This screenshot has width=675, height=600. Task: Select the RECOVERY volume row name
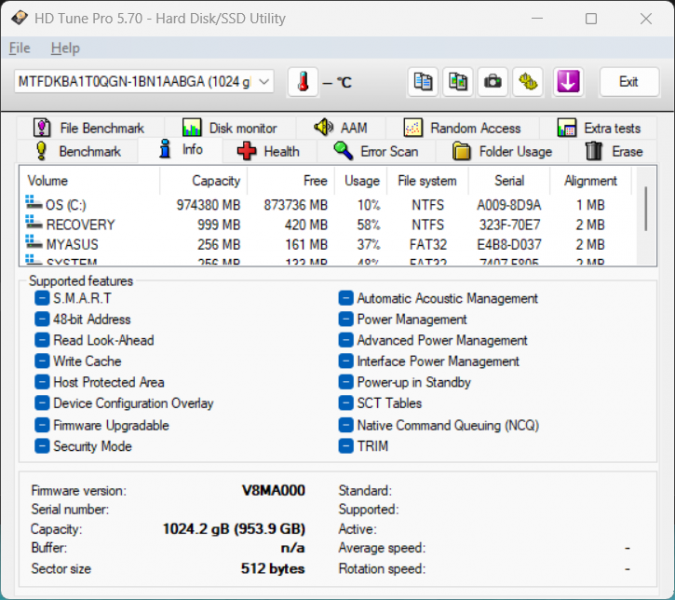(x=81, y=224)
